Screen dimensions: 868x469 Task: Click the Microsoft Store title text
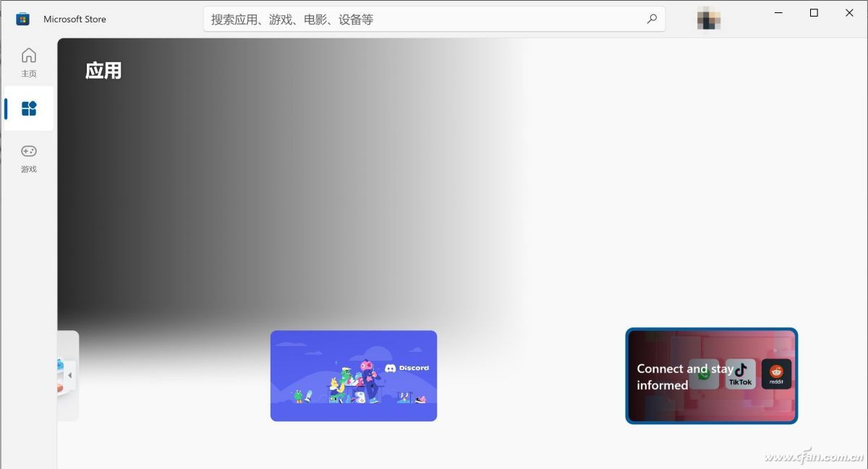point(75,20)
